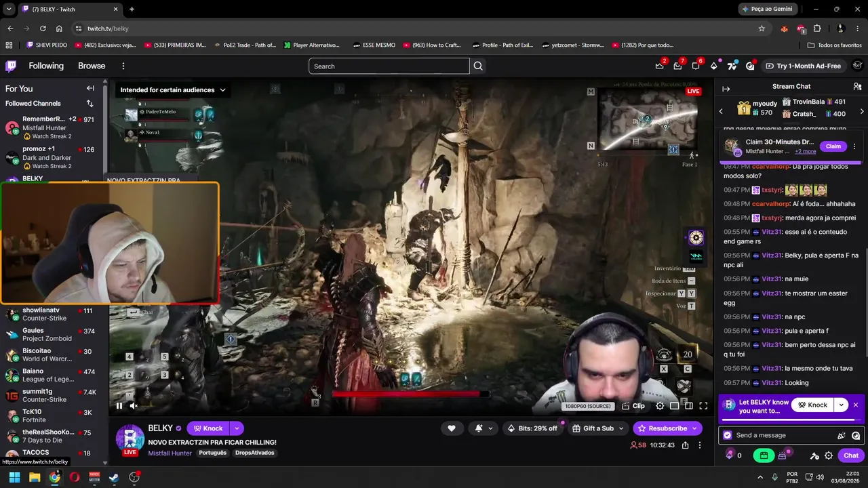Open promoz channel playing Dark and Darker
Viewport: 868px width, 488px height.
click(51, 157)
